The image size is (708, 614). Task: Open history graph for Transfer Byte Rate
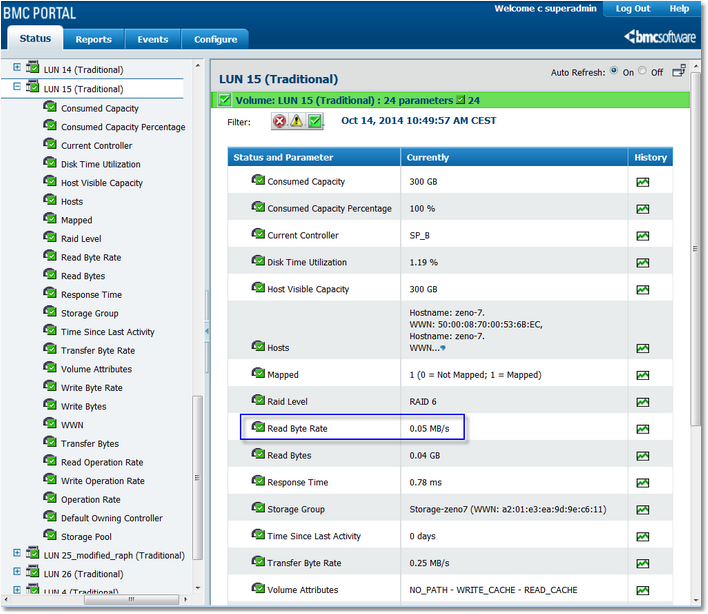point(642,563)
